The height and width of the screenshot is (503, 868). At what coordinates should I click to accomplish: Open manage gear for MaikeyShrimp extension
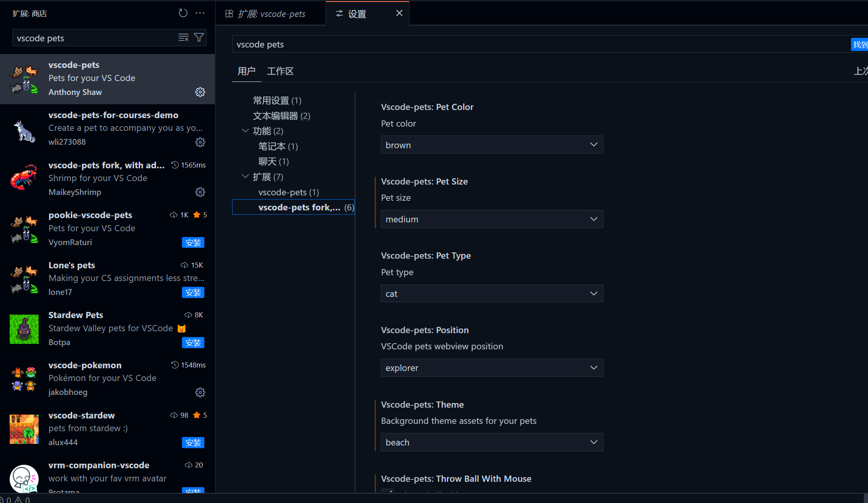(x=200, y=192)
